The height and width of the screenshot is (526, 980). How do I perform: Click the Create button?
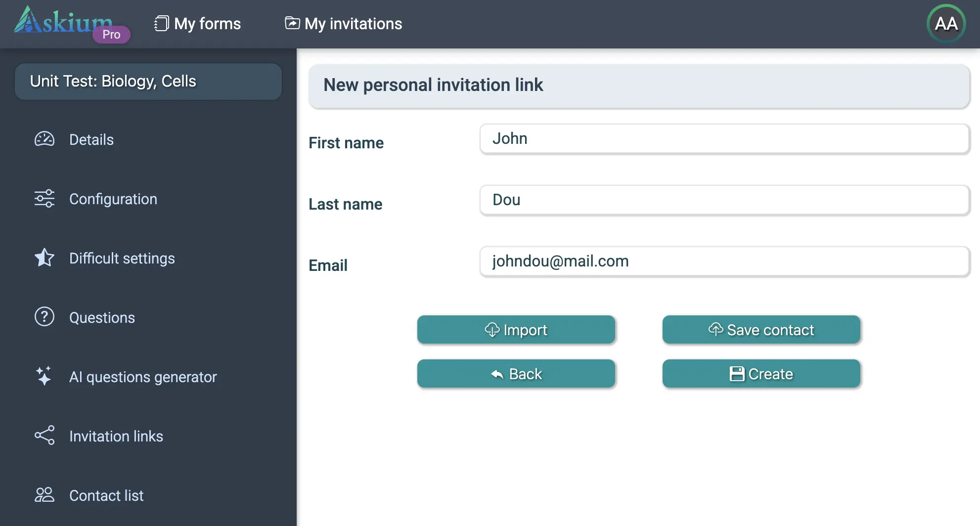point(761,374)
